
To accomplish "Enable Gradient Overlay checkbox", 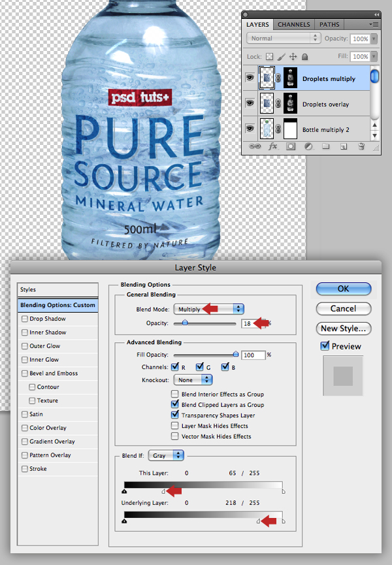I will (x=25, y=442).
